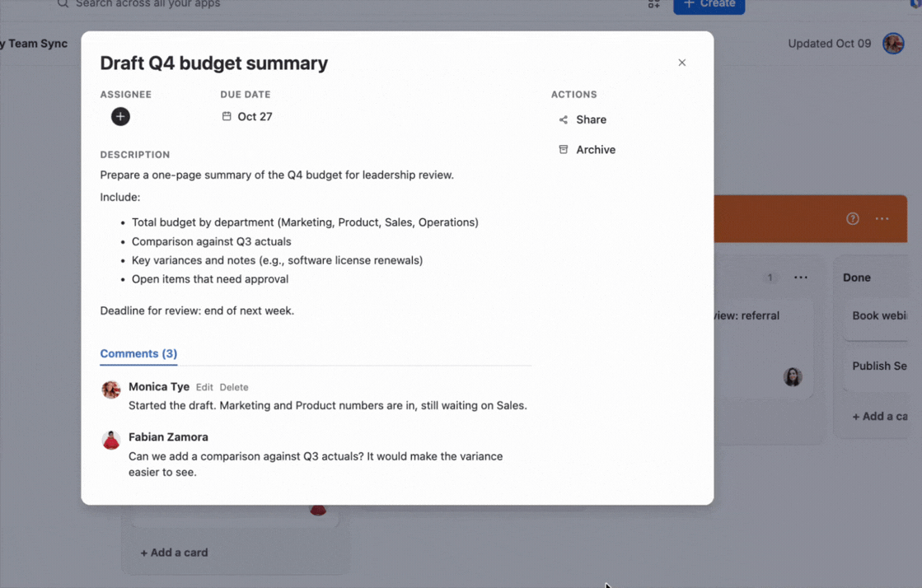This screenshot has width=922, height=588.
Task: Select the Monica Tye commenter name
Action: pos(159,386)
